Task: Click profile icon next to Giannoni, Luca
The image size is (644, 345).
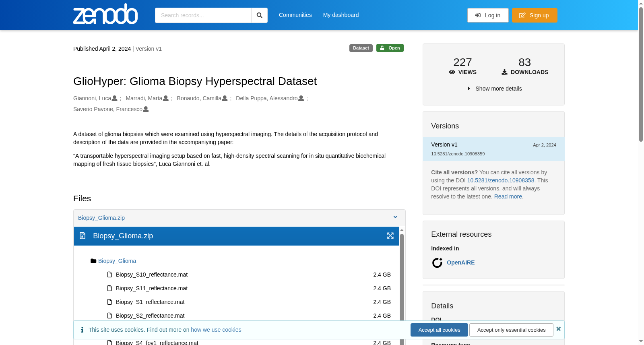Action: (115, 98)
